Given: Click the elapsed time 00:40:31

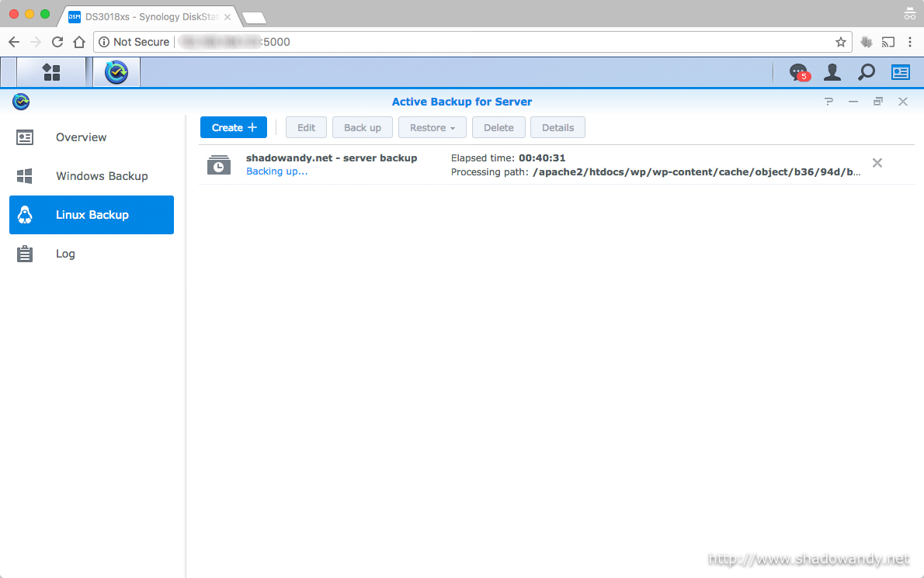Looking at the screenshot, I should 542,157.
